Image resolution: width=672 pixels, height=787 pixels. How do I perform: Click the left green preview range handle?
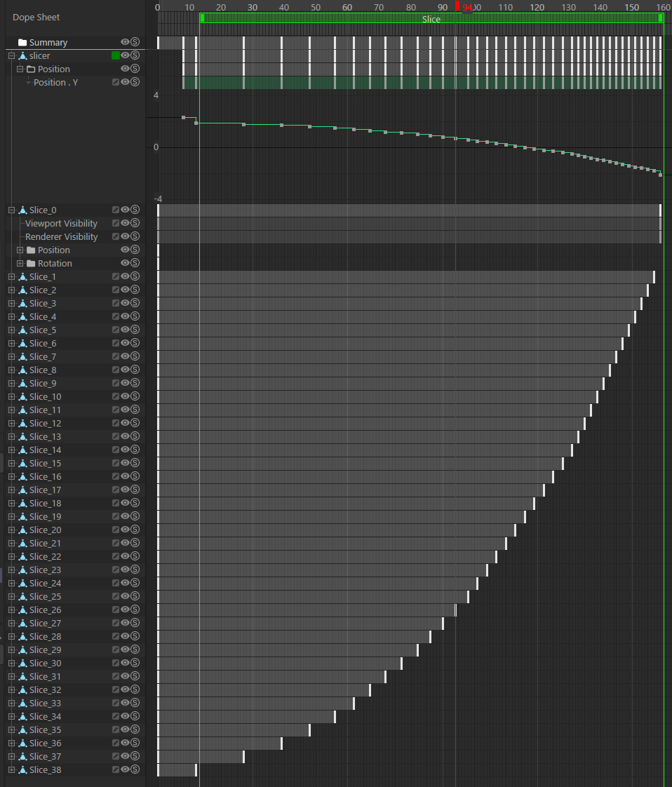(x=202, y=18)
